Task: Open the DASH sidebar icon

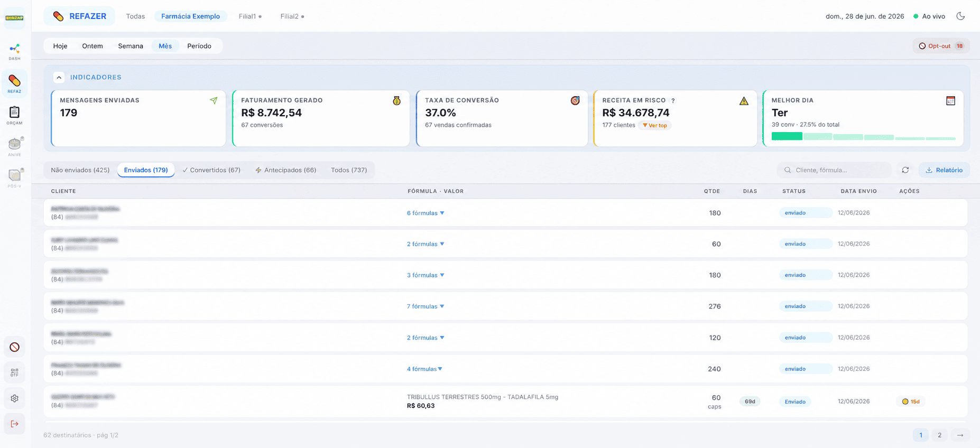Action: (15, 51)
